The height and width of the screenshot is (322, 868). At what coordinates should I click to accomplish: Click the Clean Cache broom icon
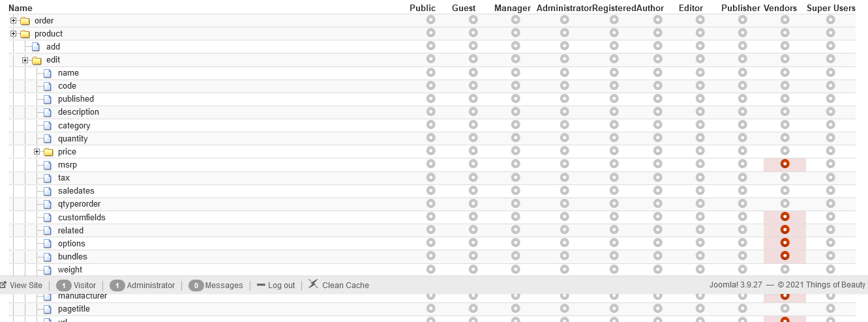click(314, 284)
